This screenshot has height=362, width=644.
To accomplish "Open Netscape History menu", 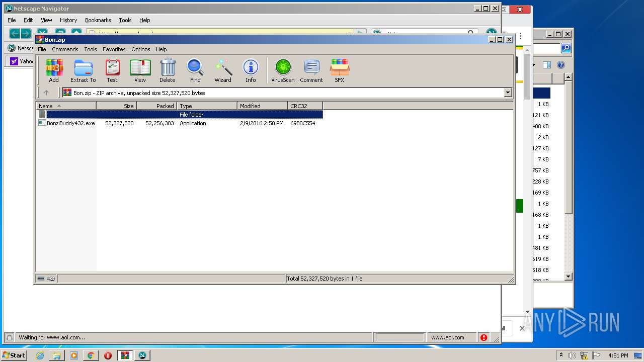I will point(68,20).
